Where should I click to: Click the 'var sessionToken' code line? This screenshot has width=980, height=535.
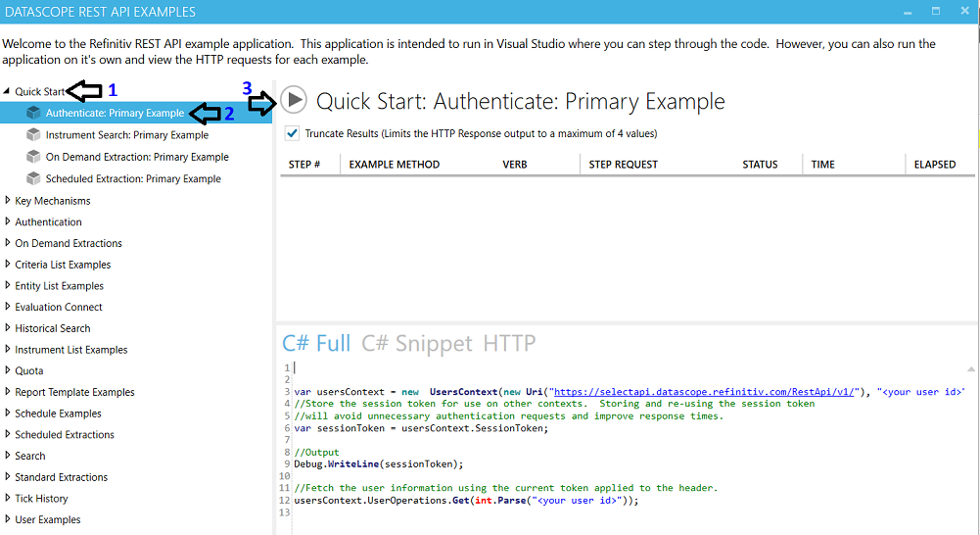421,428
